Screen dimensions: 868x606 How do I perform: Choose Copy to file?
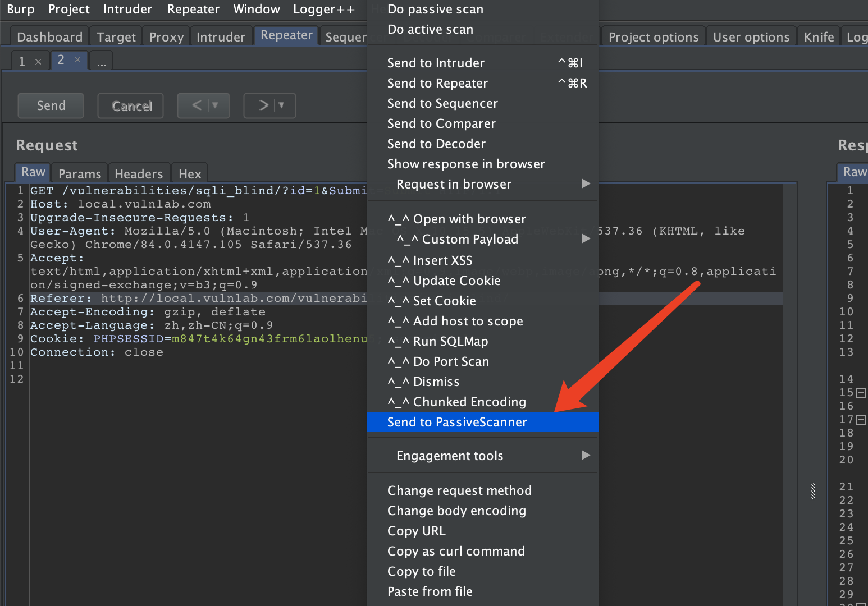coord(483,571)
